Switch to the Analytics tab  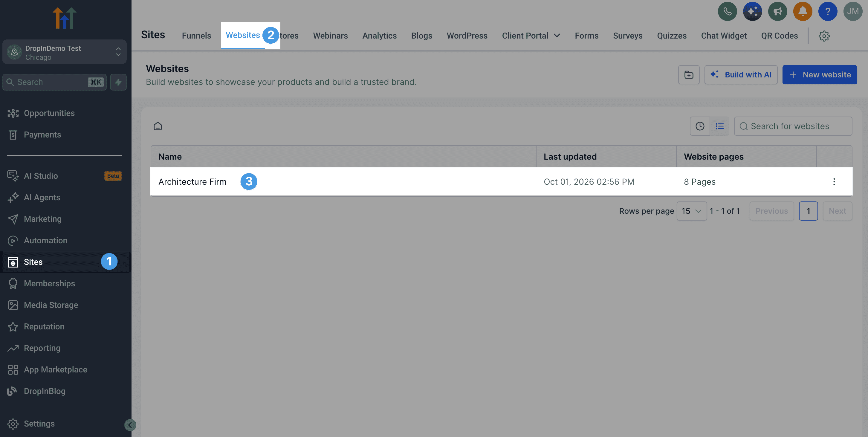(379, 36)
